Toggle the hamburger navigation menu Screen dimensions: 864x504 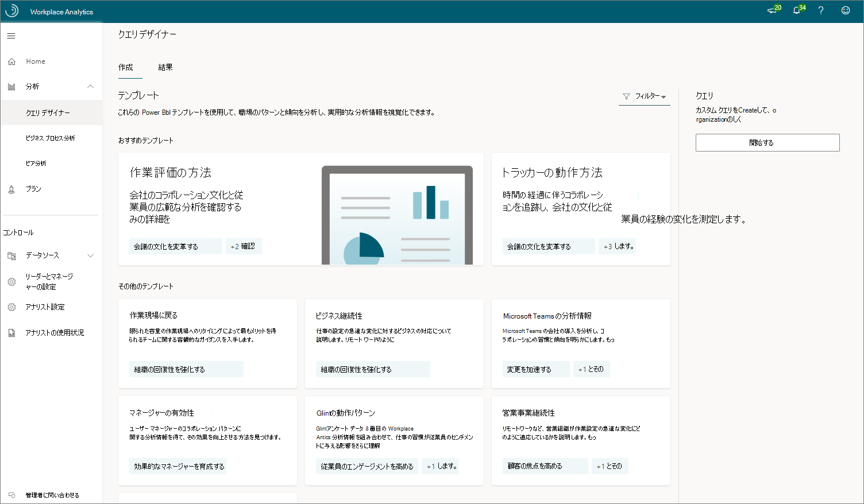click(x=11, y=36)
